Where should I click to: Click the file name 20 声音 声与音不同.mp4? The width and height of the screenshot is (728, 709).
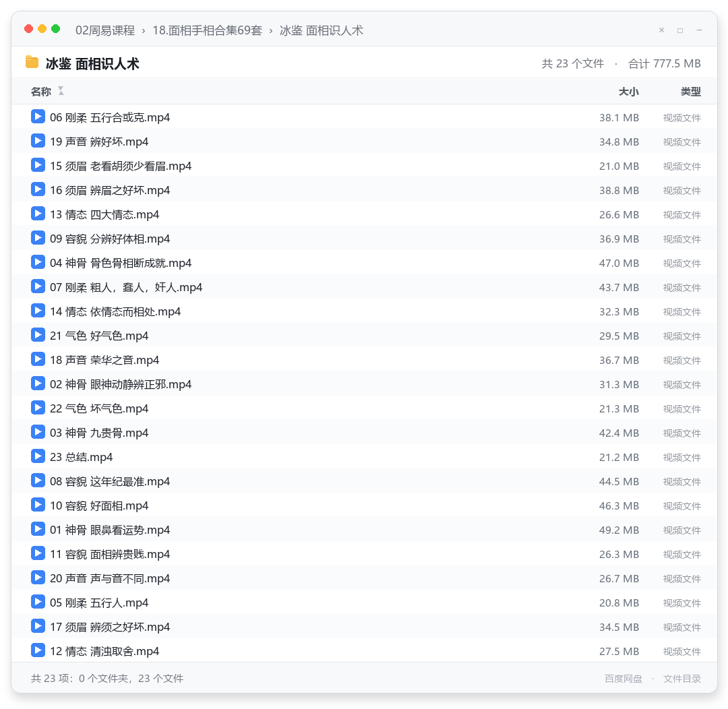(x=110, y=578)
